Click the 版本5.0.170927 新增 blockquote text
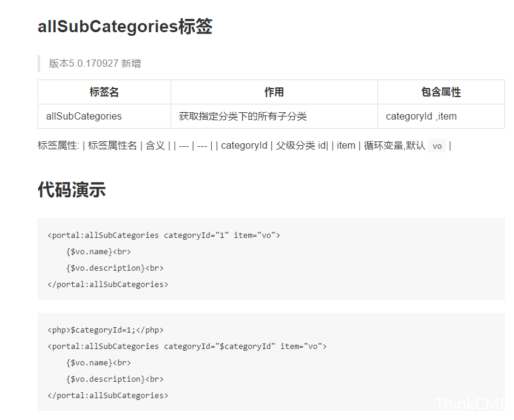 click(95, 63)
